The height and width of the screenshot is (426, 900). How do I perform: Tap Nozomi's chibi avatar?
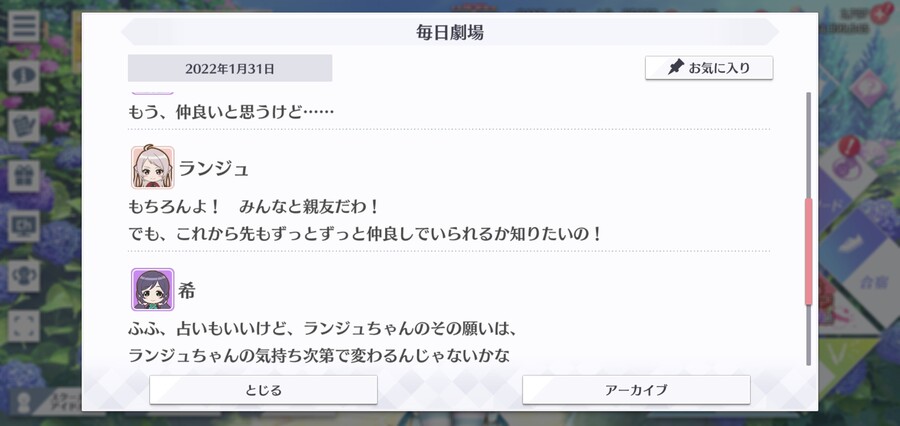[152, 289]
